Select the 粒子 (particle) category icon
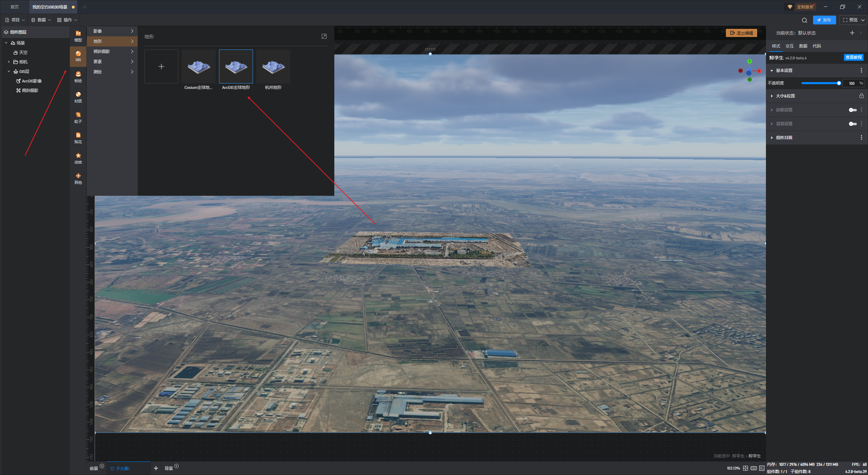The width and height of the screenshot is (868, 475). [78, 117]
